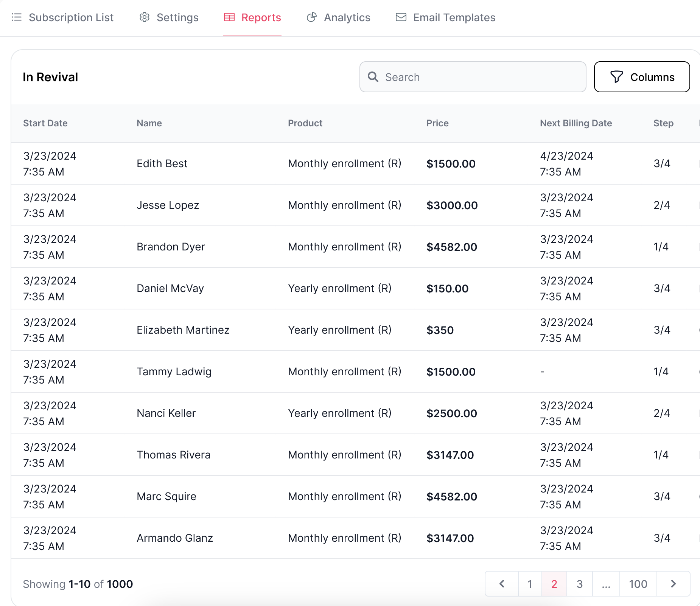Go to the previous page arrow

pyautogui.click(x=502, y=584)
